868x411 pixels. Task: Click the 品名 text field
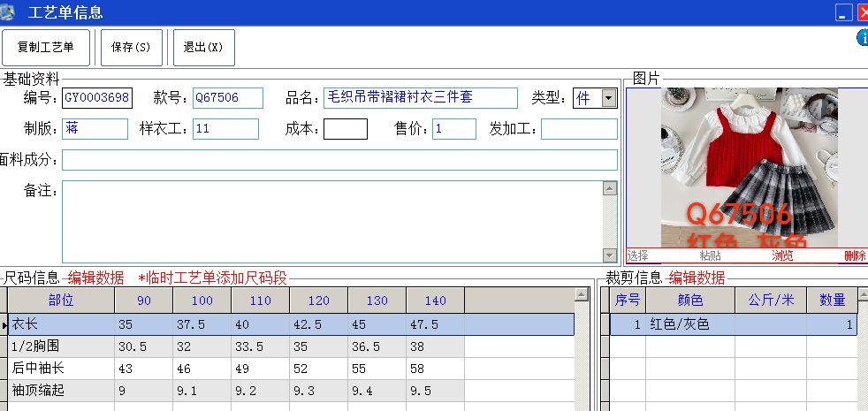(420, 98)
